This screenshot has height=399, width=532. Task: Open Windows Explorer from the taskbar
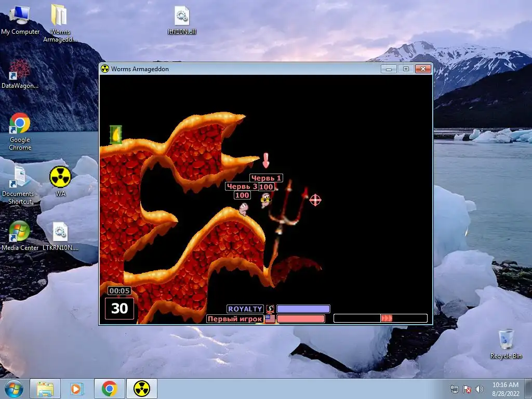(45, 389)
